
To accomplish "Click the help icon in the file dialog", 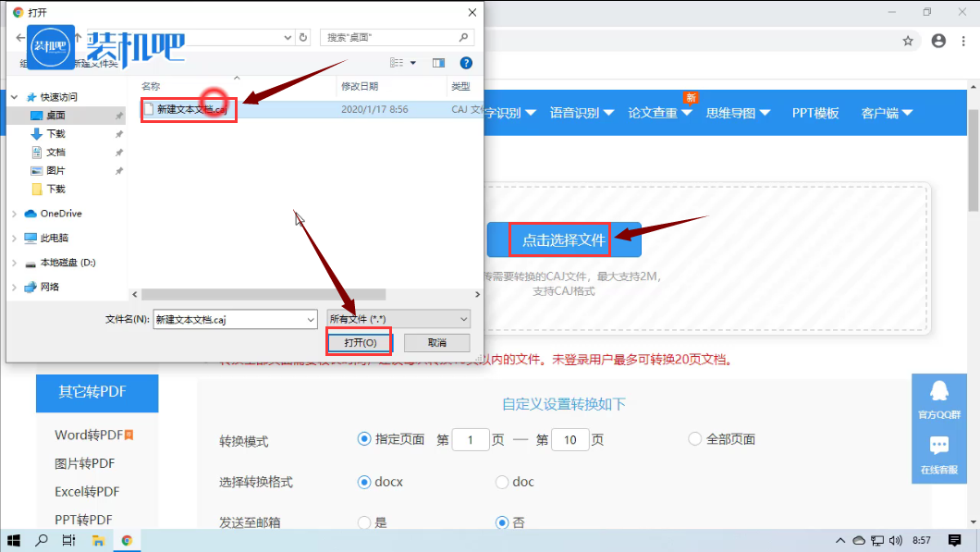I will coord(466,63).
